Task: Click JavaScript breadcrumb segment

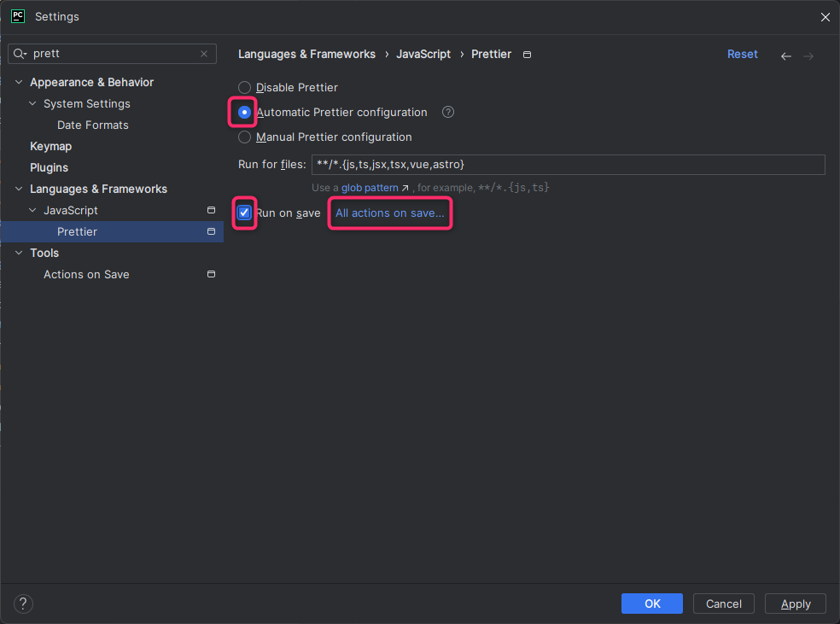Action: point(423,54)
